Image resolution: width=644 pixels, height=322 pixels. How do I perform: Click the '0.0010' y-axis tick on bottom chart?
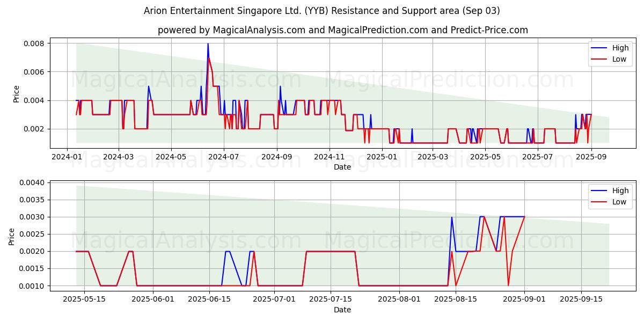point(33,286)
